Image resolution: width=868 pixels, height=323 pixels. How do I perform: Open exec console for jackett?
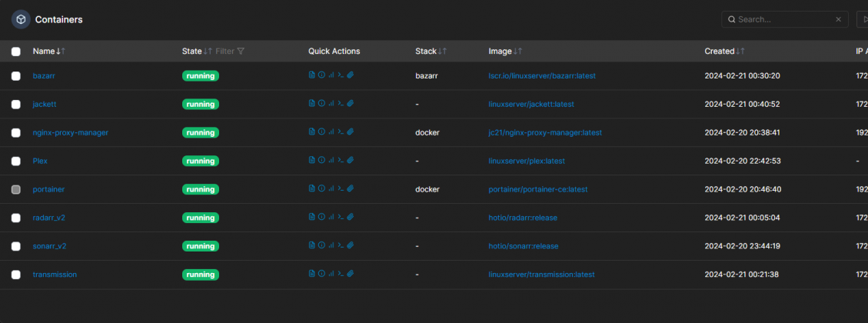(x=341, y=103)
